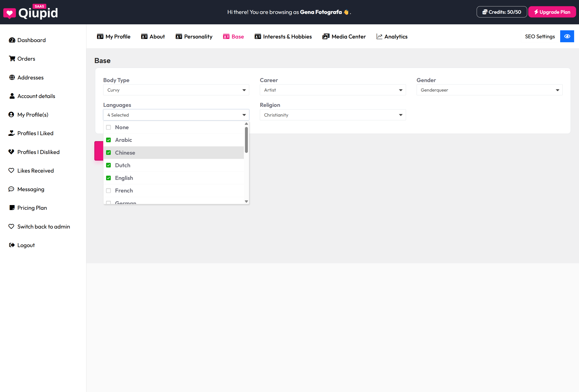Uncheck the Arabic language checkbox
579x392 pixels.
click(x=108, y=140)
